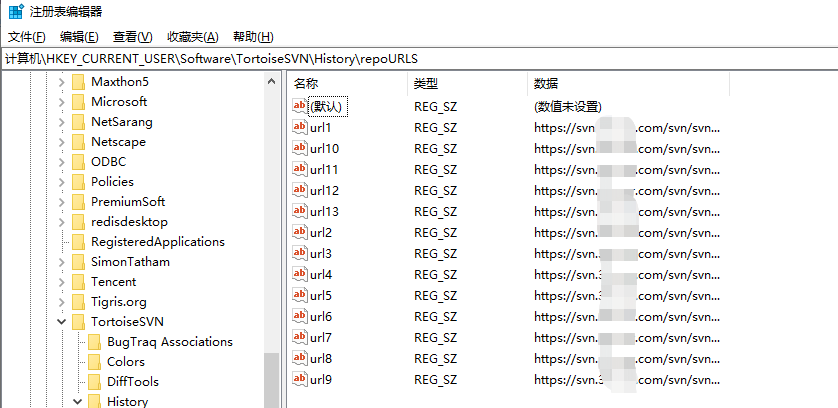The height and width of the screenshot is (408, 838).
Task: Click the (默认) default value icon
Action: coord(300,106)
